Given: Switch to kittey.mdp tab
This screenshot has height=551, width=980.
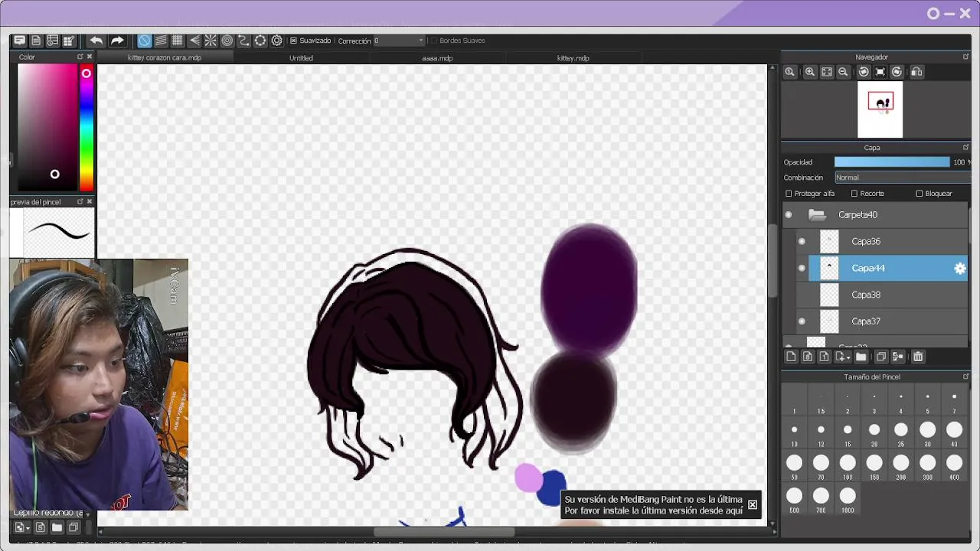Looking at the screenshot, I should [573, 58].
